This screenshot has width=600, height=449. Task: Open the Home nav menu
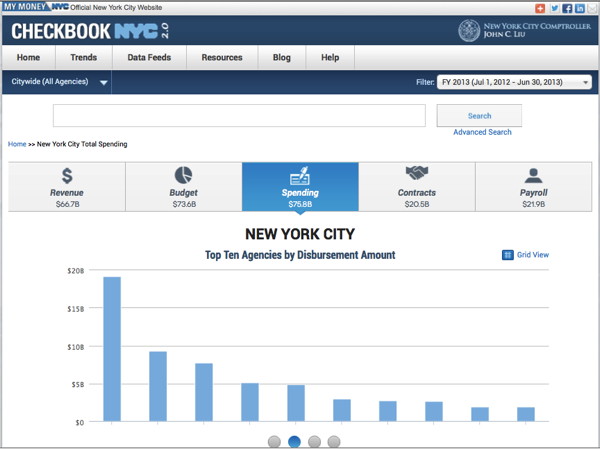(28, 57)
